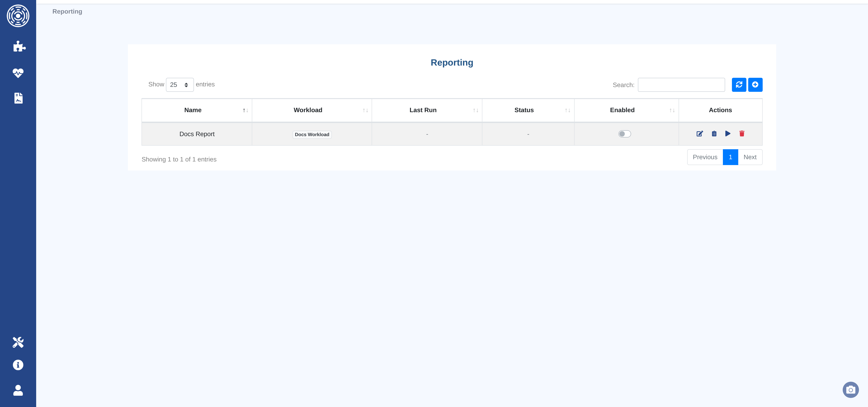Click the Previous page button
The height and width of the screenshot is (407, 868).
[705, 157]
